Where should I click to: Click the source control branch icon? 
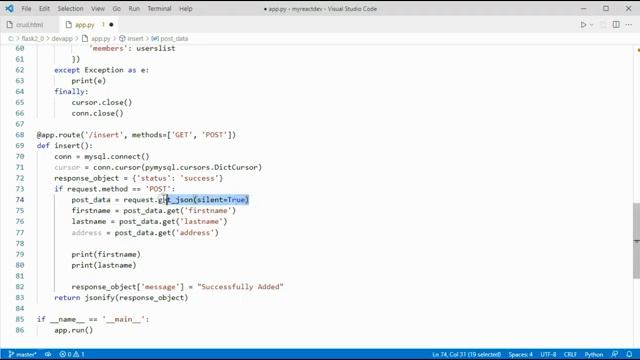[11, 354]
